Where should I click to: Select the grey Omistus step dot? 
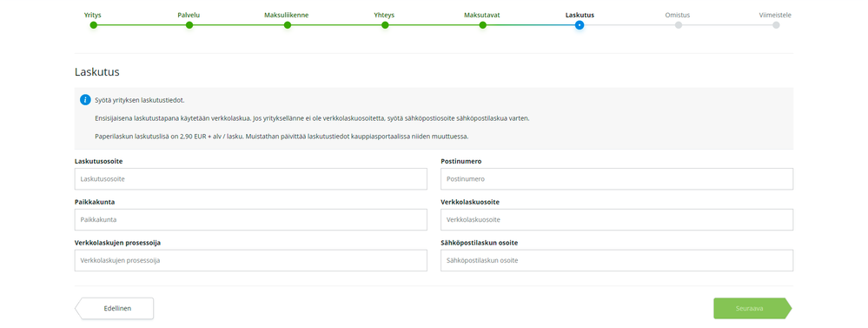[678, 25]
